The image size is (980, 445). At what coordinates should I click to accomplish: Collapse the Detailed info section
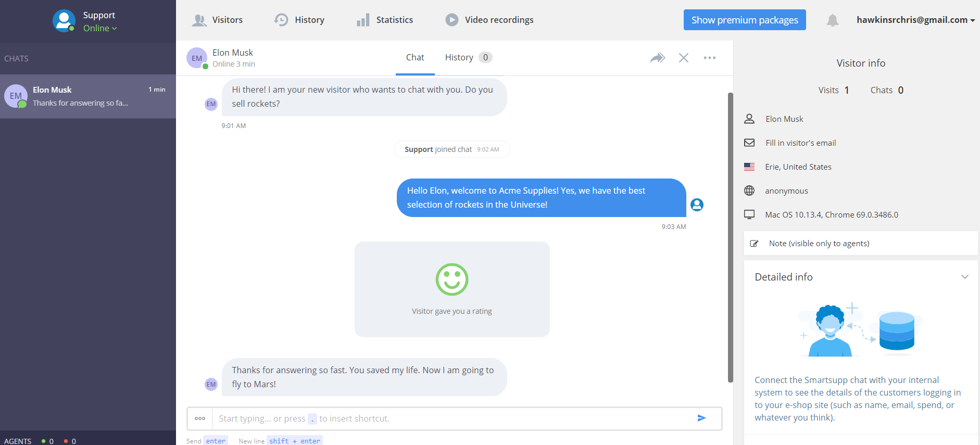964,277
